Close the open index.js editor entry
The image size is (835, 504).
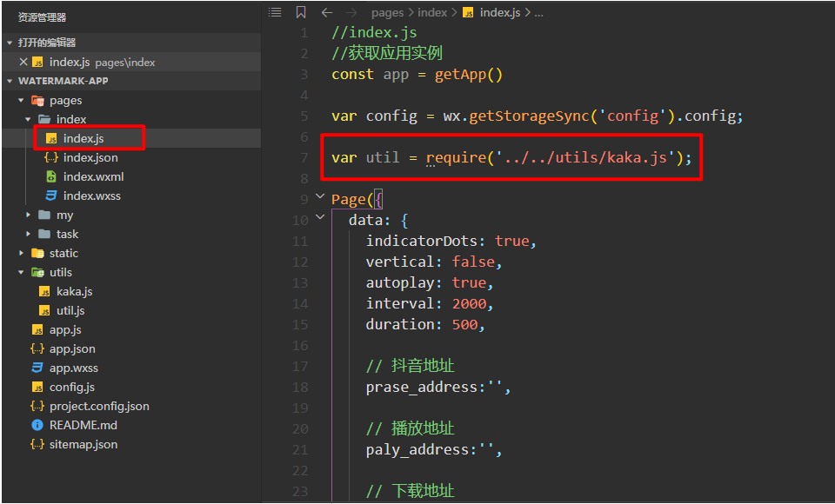click(x=23, y=62)
